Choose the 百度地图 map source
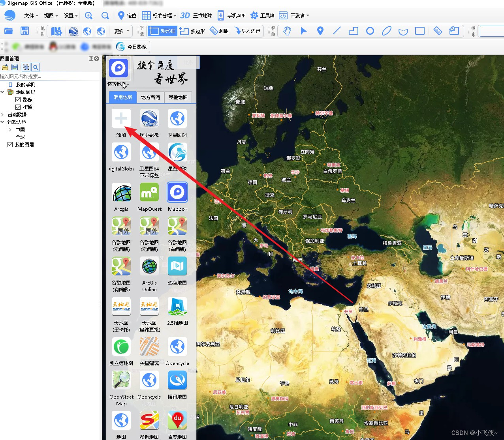This screenshot has height=440, width=504. (x=177, y=425)
